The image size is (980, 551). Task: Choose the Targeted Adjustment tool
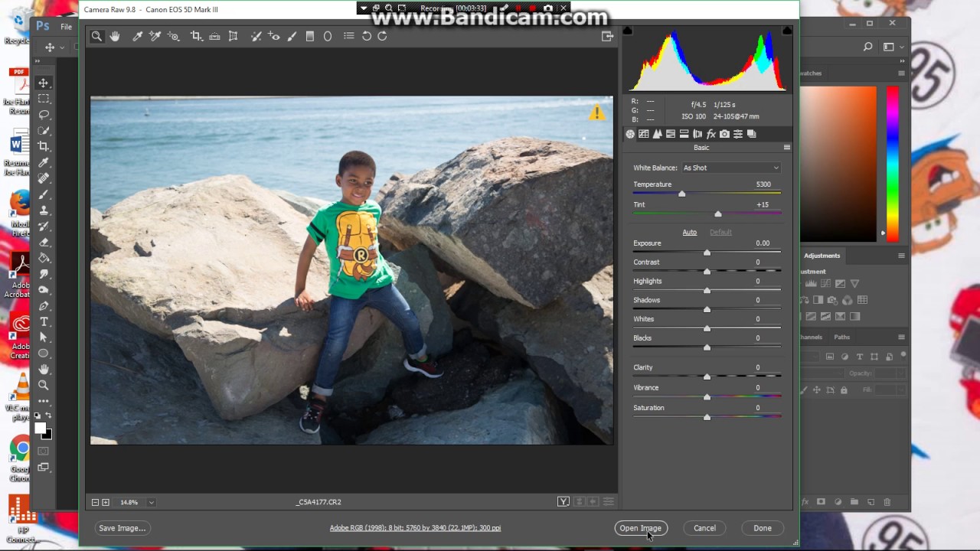click(x=174, y=36)
